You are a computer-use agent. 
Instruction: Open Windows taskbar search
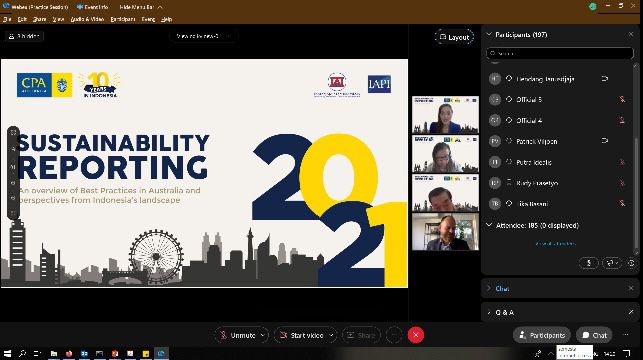[x=23, y=353]
